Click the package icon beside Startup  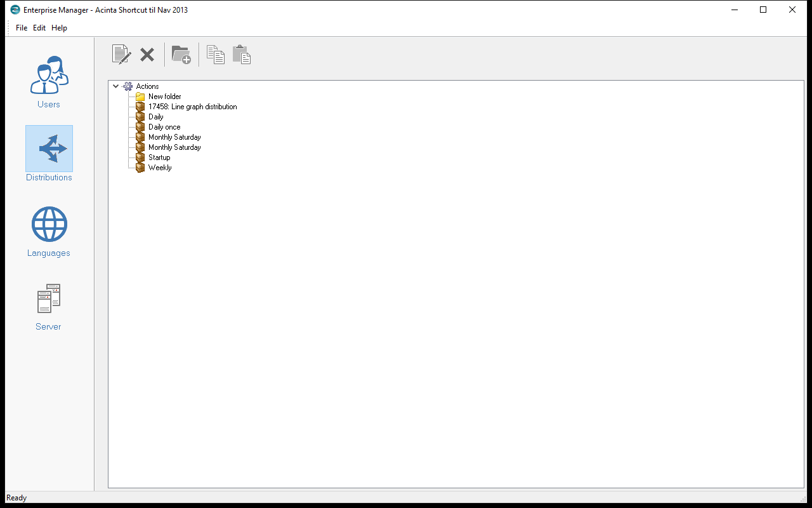point(140,157)
